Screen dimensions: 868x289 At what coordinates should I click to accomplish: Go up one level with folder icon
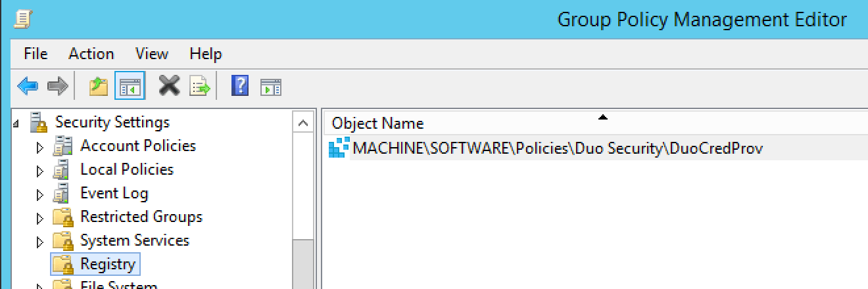[99, 85]
